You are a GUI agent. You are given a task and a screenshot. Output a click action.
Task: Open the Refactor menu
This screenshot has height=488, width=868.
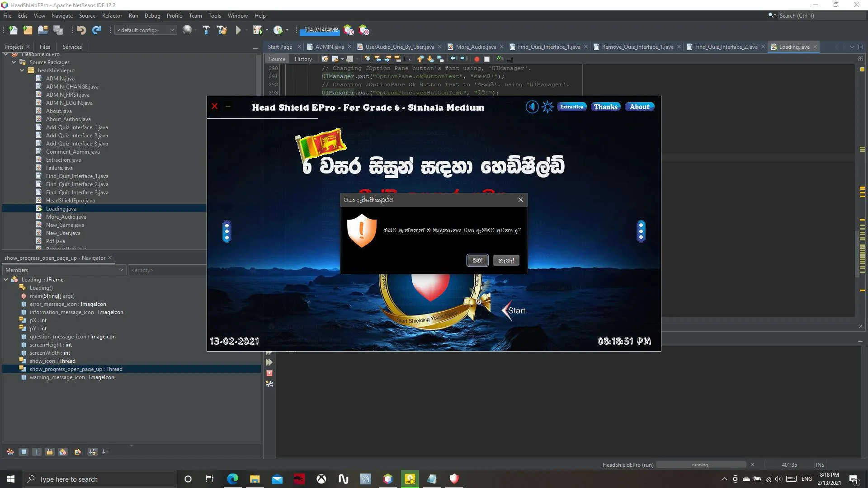[112, 16]
